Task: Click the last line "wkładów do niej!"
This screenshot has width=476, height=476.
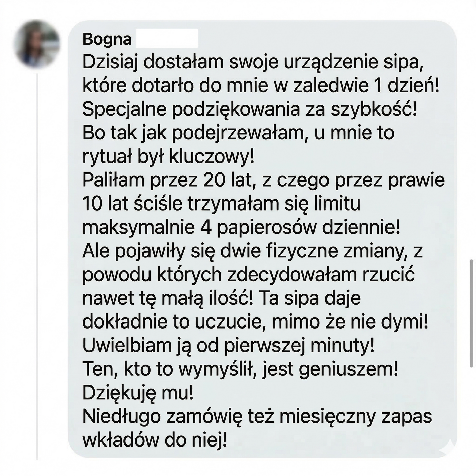Action: [x=155, y=440]
